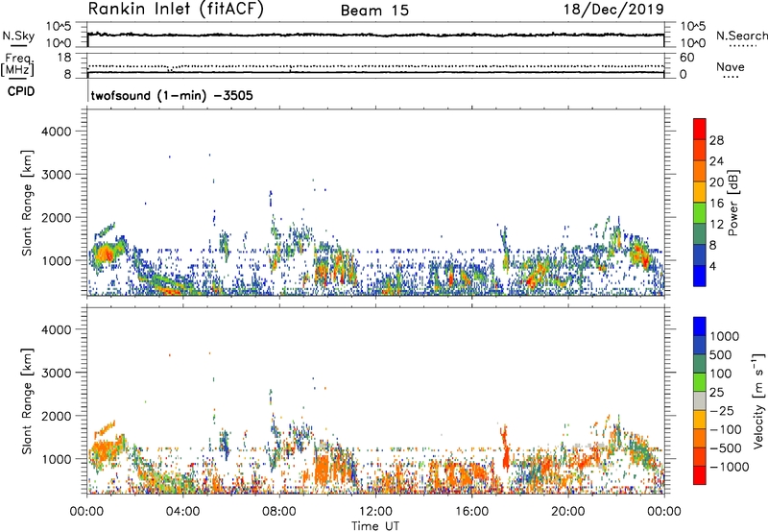Click strong power echo patch near 00:40 UT

(105, 254)
